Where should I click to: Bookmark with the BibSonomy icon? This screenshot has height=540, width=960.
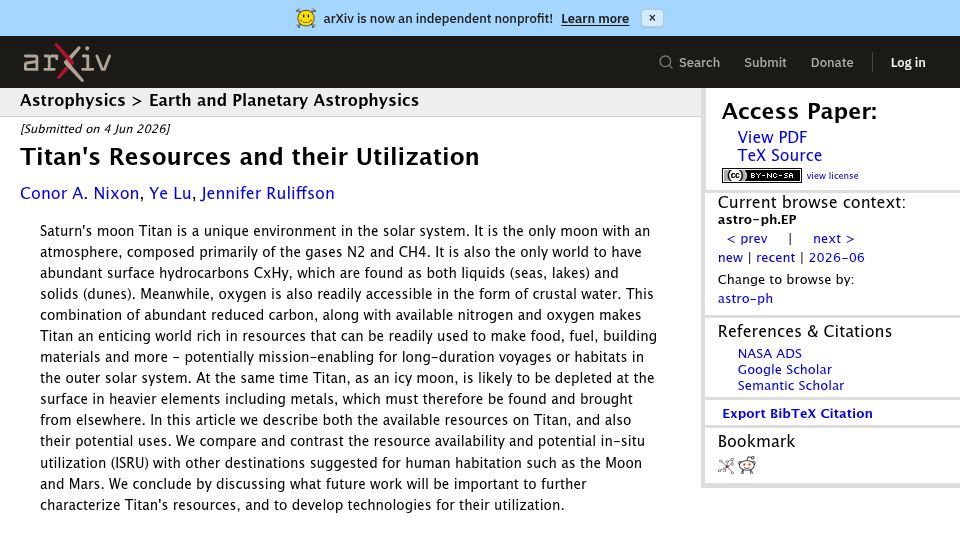726,466
